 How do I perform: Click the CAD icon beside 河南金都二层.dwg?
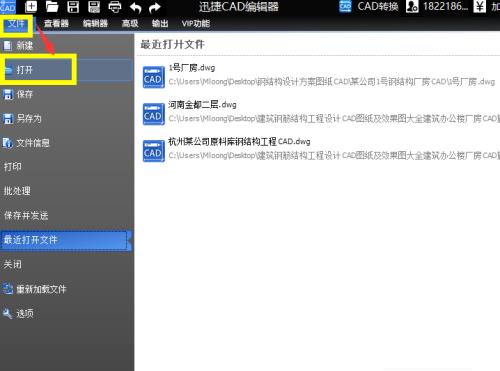154,114
